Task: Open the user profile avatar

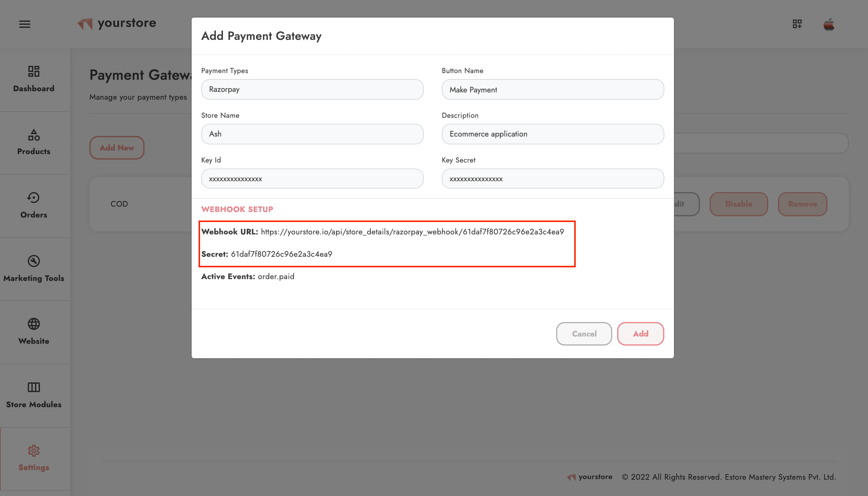Action: tap(829, 24)
